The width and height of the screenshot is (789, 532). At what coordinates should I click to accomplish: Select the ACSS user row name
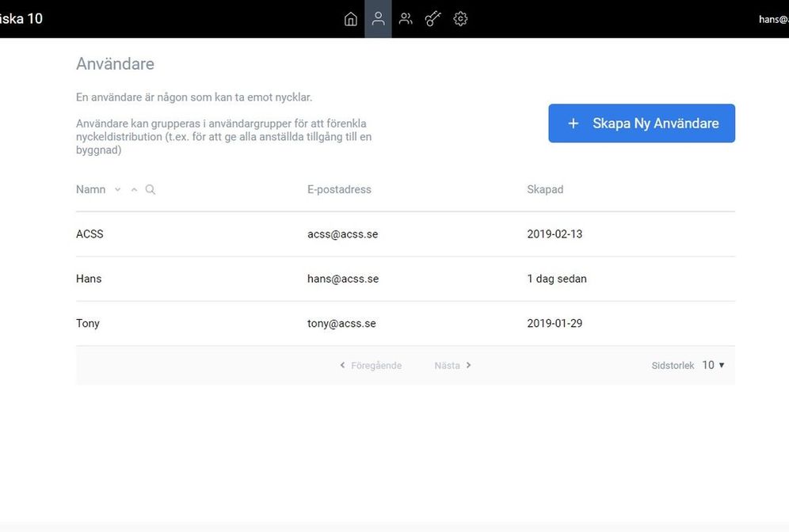pos(90,234)
